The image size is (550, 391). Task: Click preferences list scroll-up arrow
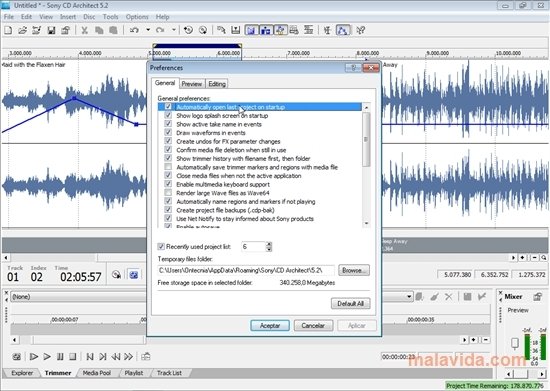(x=366, y=107)
